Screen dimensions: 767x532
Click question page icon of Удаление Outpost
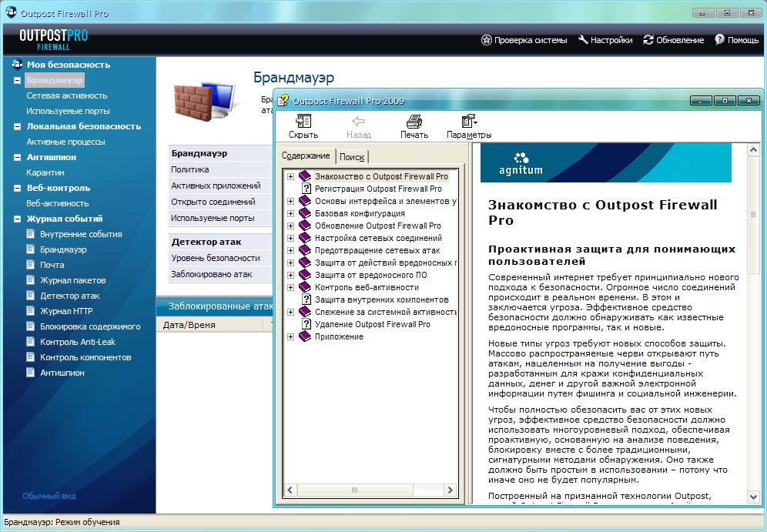(x=306, y=324)
